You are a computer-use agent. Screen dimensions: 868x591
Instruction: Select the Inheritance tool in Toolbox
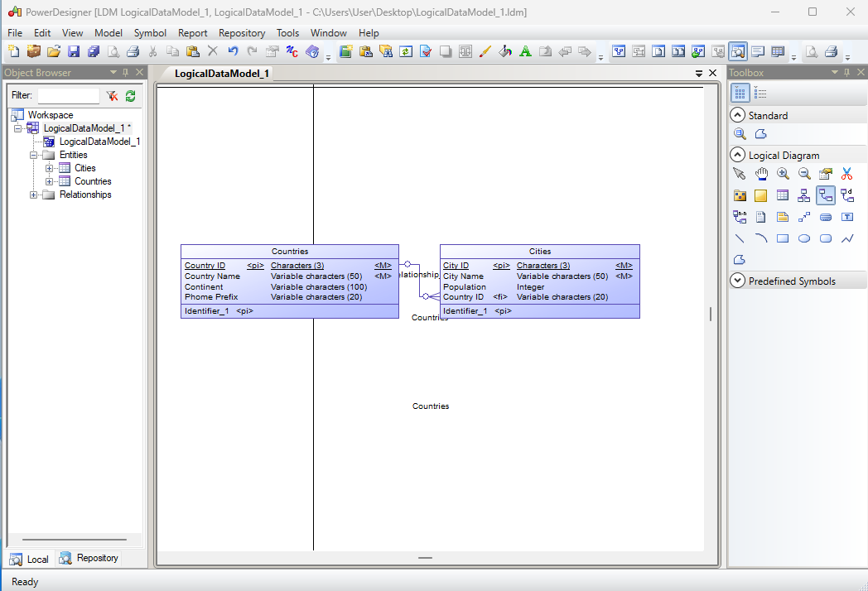[803, 195]
